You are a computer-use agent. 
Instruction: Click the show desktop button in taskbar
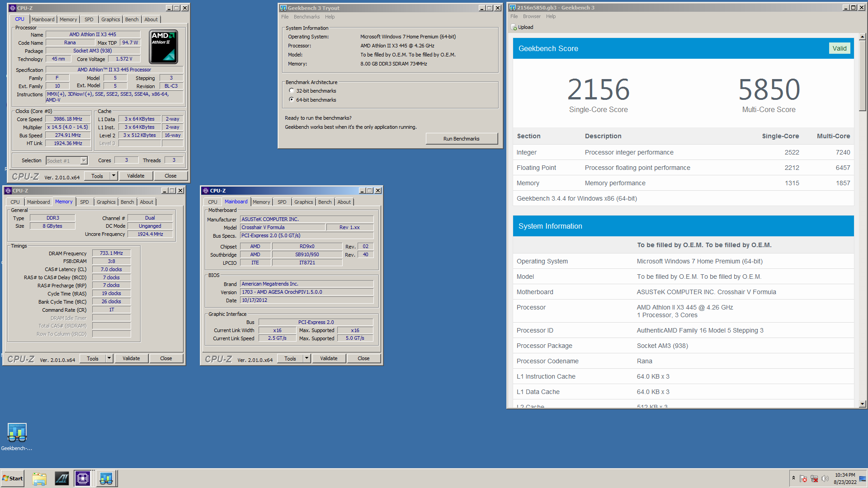coord(863,479)
